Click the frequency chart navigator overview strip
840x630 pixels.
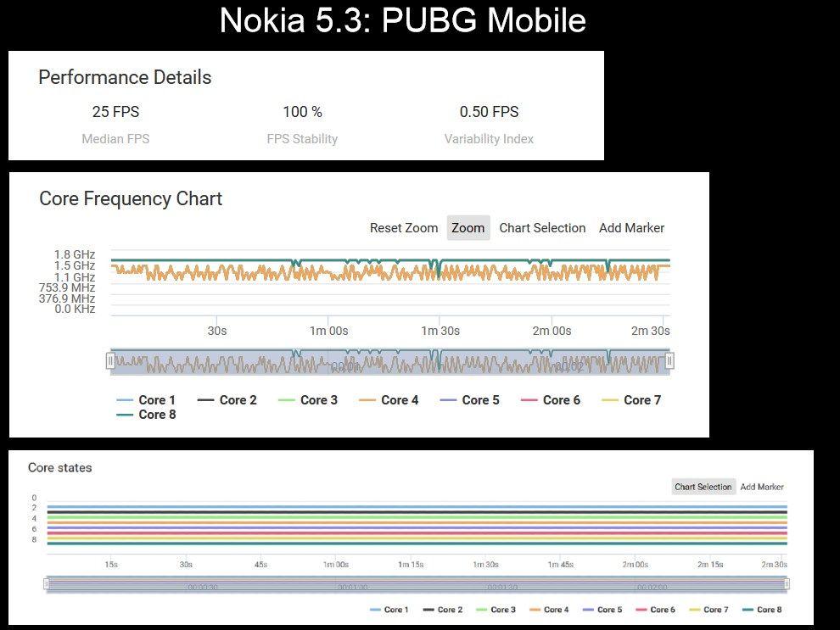(390, 361)
